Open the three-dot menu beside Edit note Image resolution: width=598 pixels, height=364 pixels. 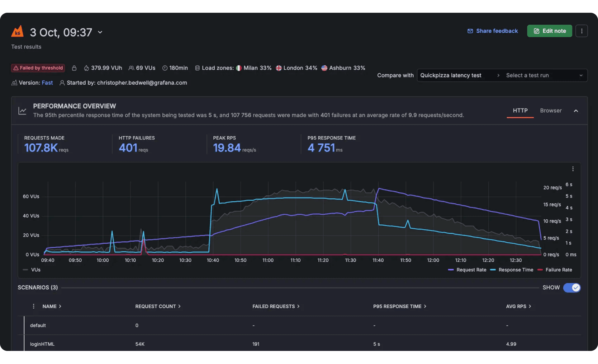coord(581,31)
